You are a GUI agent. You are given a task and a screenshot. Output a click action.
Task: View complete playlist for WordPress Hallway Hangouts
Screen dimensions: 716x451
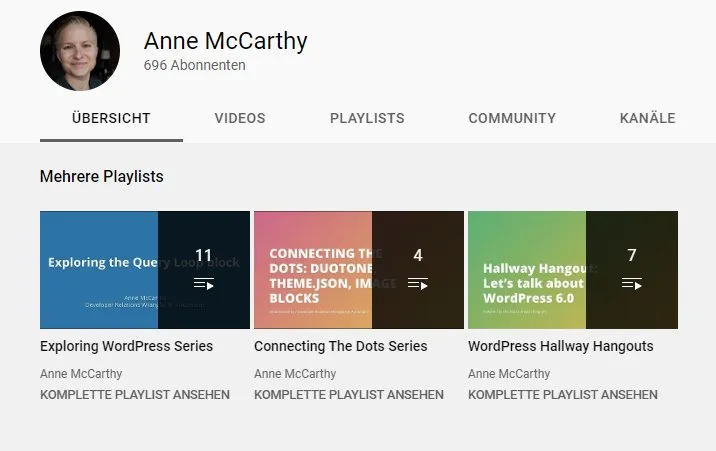563,394
